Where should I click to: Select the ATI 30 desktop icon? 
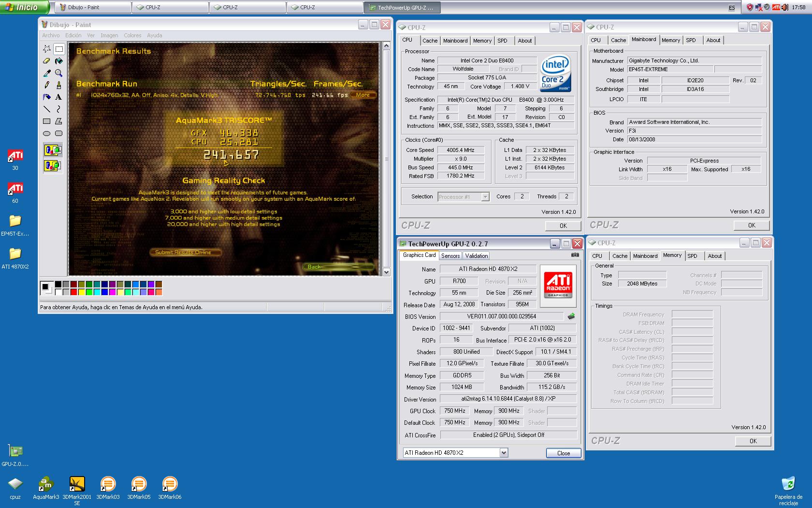pyautogui.click(x=15, y=160)
